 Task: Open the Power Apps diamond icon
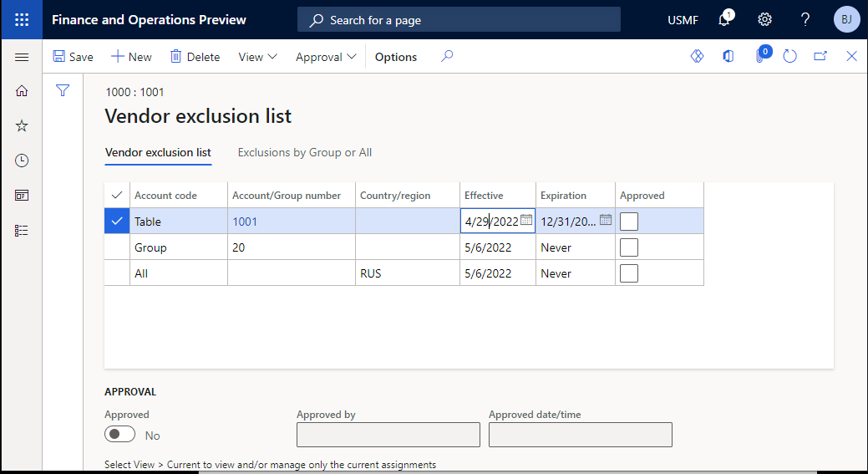pyautogui.click(x=697, y=57)
